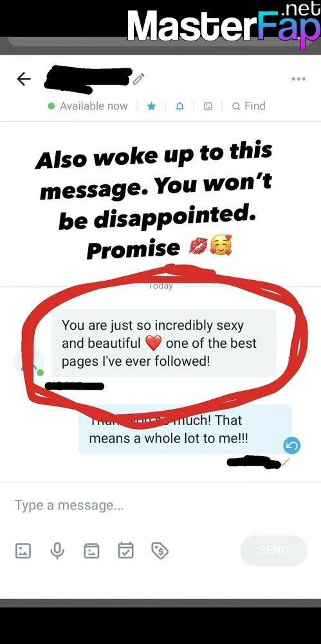
Task: Click the SEND button
Action: [x=274, y=551]
